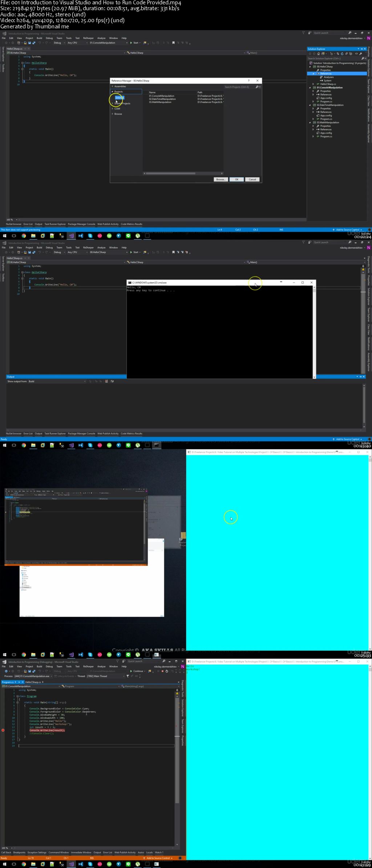The height and width of the screenshot is (868, 372).
Task: Open the Exception Settings tab
Action: [37, 852]
